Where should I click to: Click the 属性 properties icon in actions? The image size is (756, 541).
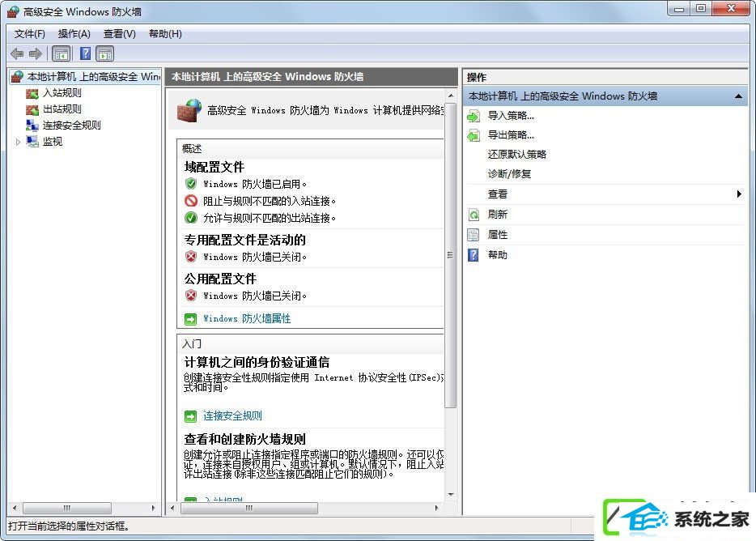point(474,235)
